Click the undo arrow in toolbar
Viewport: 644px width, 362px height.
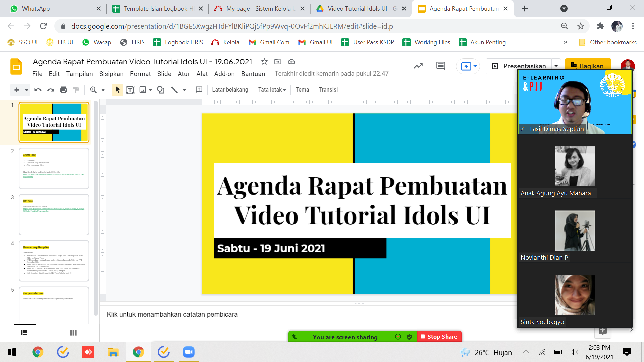click(38, 90)
